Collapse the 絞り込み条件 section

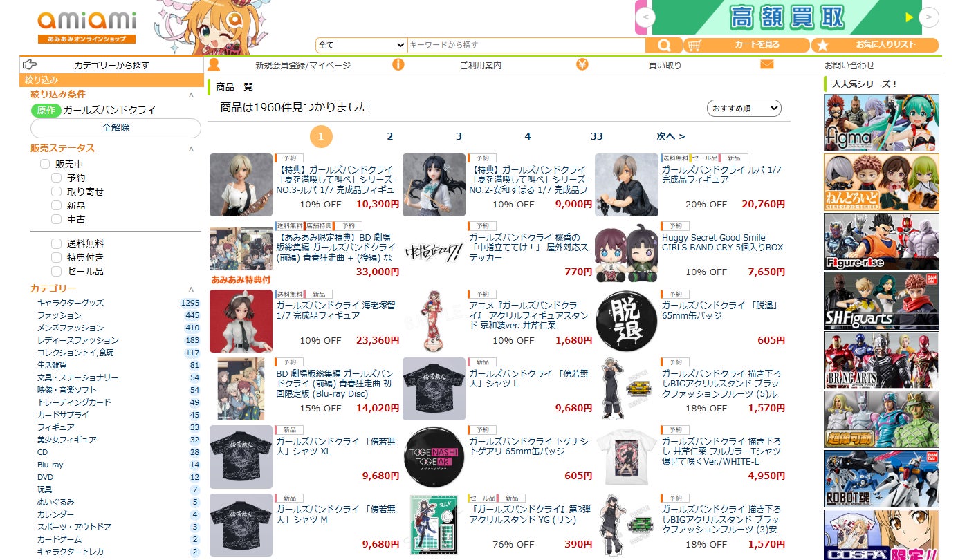[191, 95]
